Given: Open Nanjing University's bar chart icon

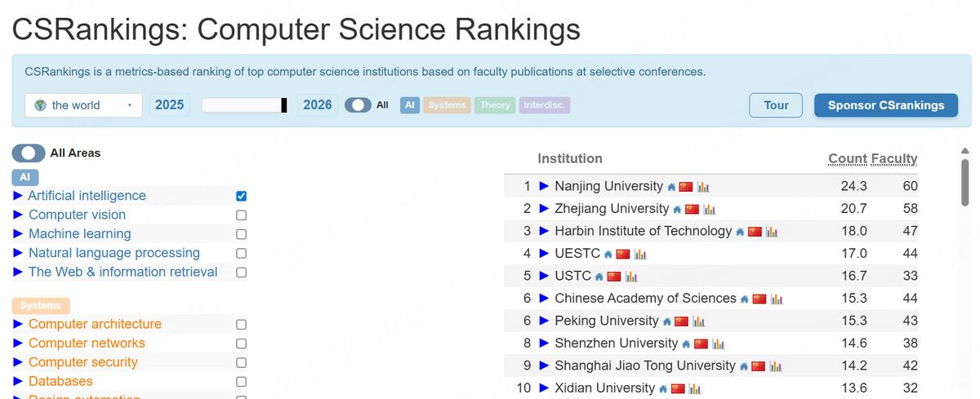Looking at the screenshot, I should click(x=703, y=187).
